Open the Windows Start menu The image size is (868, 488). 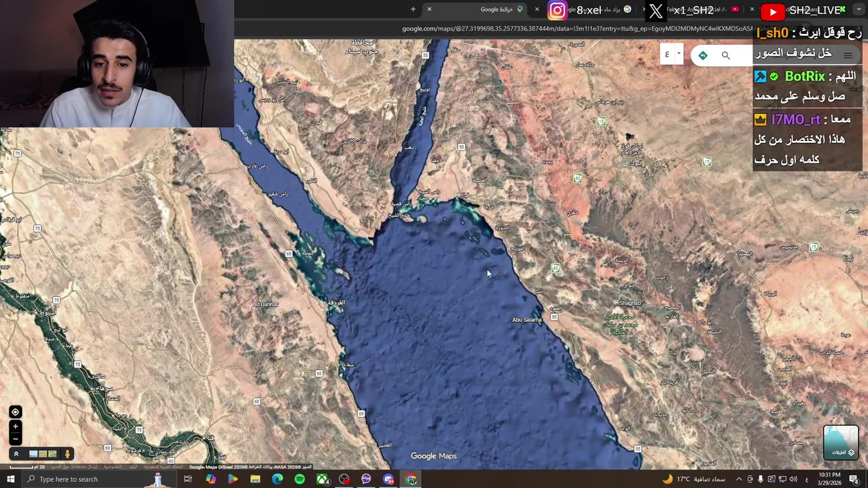(11, 479)
